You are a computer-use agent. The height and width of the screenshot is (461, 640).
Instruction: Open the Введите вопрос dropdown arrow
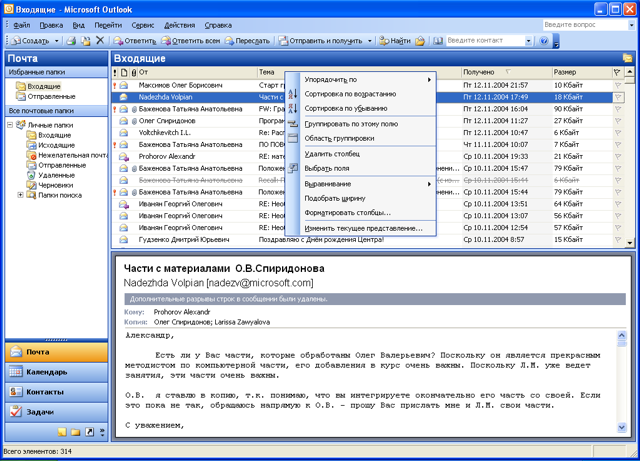631,25
